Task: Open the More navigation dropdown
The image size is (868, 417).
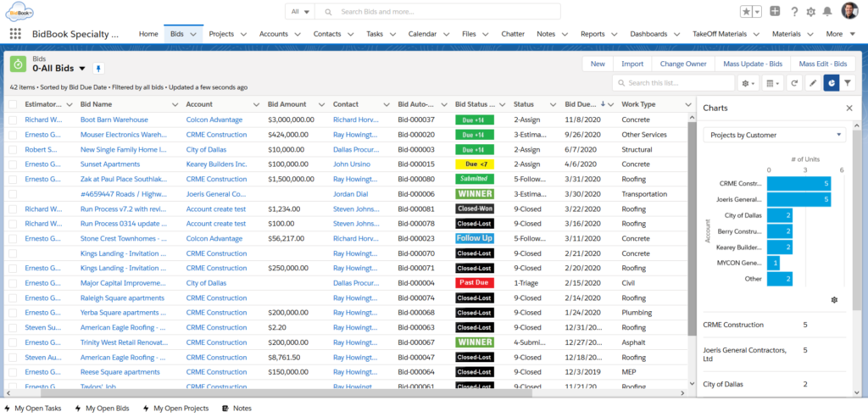Action: click(x=841, y=34)
